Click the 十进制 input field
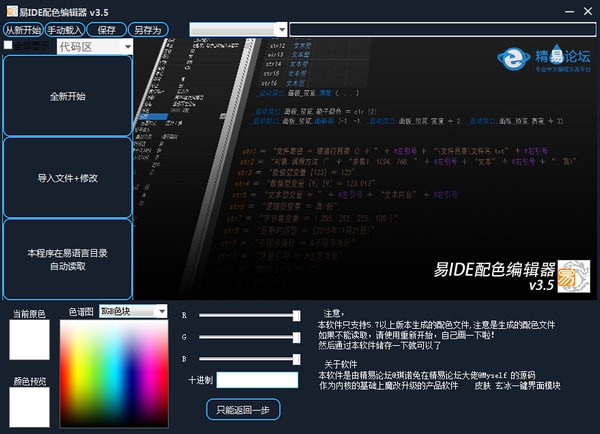This screenshot has width=600, height=434. coord(257,380)
